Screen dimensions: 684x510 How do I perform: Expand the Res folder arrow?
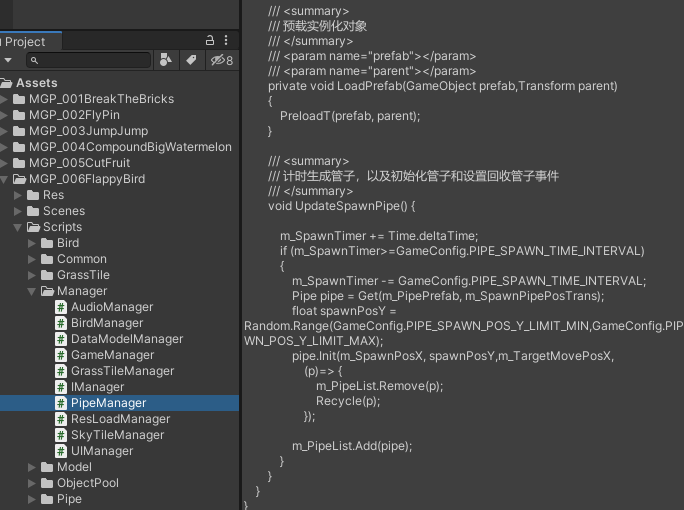18,195
